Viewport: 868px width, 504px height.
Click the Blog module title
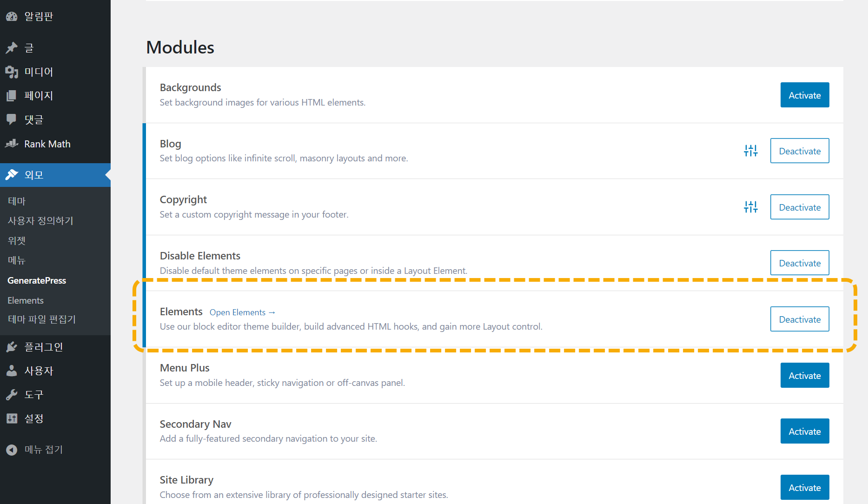click(171, 144)
